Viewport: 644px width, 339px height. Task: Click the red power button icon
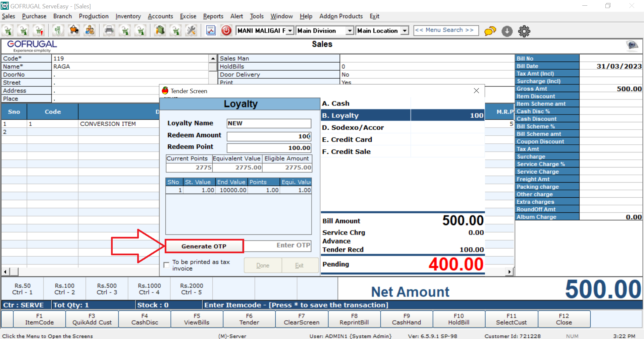(x=226, y=31)
